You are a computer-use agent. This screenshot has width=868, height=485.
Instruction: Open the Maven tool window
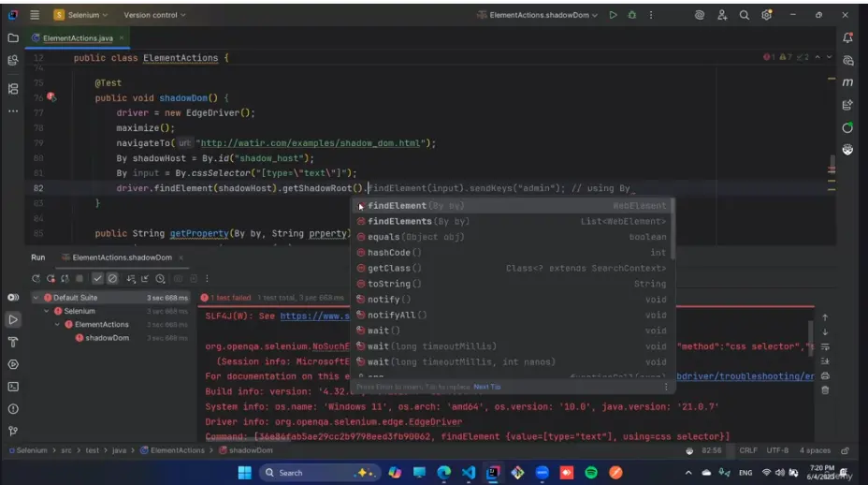coord(847,82)
